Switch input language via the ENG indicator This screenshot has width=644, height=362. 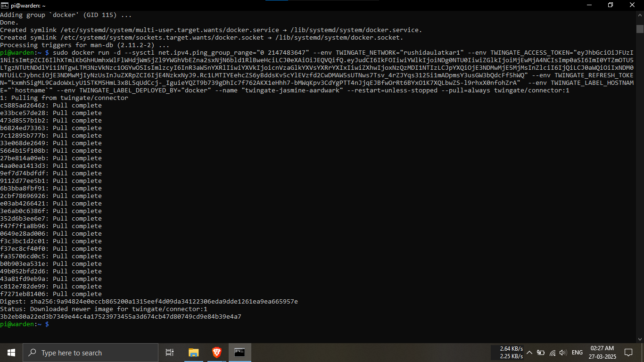(x=577, y=353)
